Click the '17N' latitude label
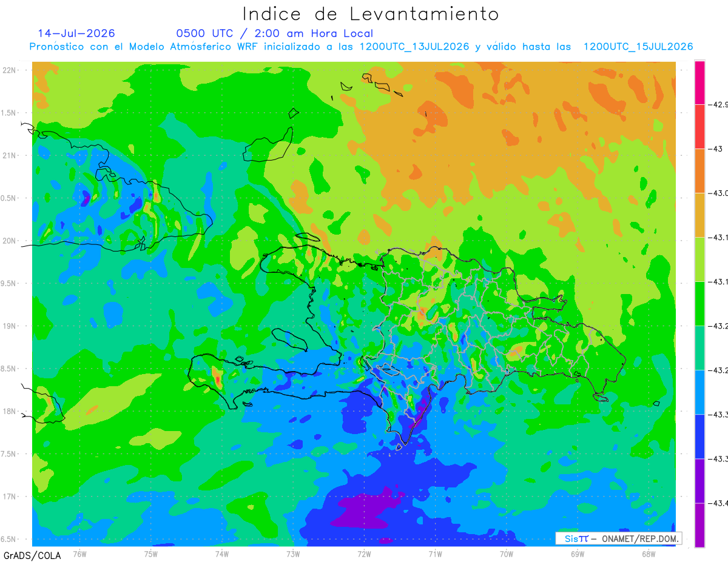The image size is (728, 562). click(9, 497)
